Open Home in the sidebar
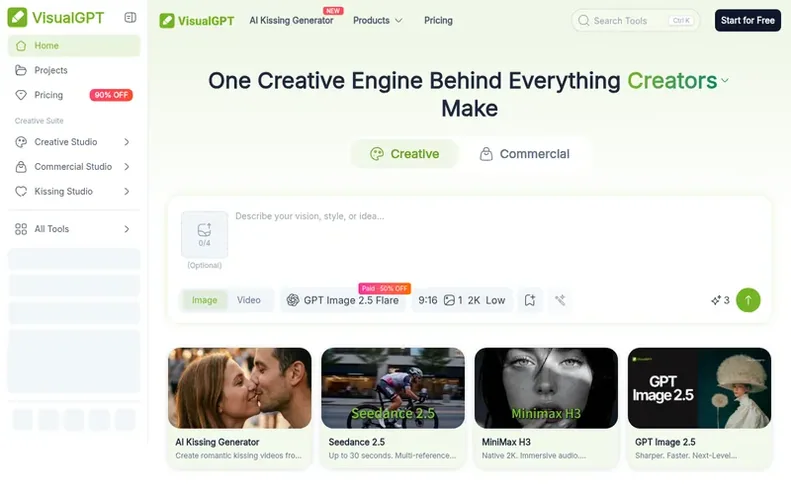791x494 pixels. coord(74,45)
